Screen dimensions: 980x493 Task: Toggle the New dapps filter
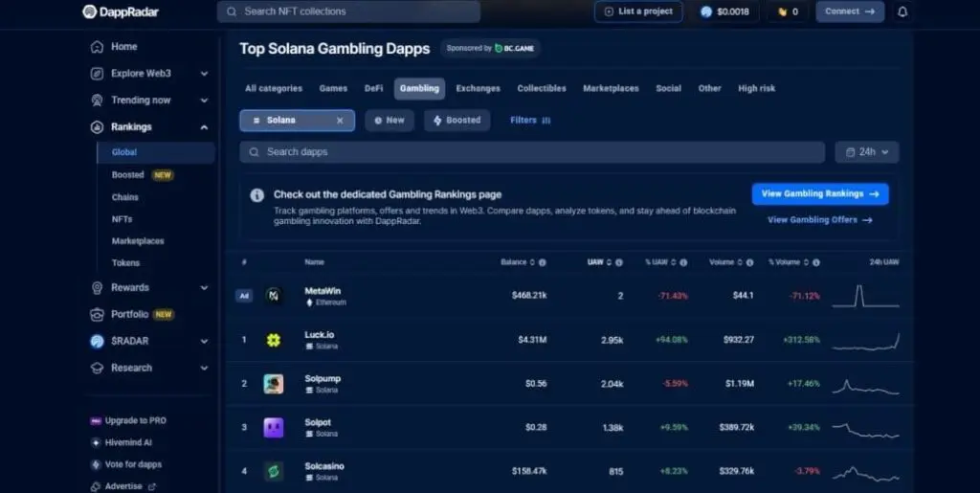point(389,121)
